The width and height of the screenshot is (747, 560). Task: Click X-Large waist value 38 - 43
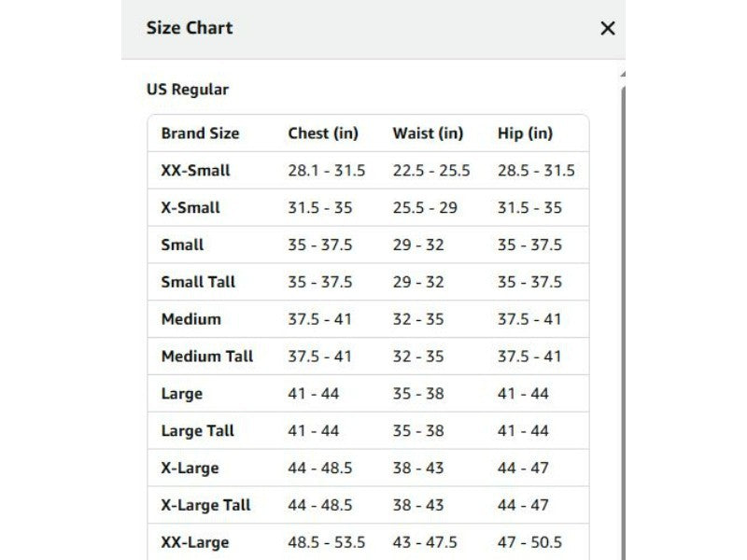[417, 469]
